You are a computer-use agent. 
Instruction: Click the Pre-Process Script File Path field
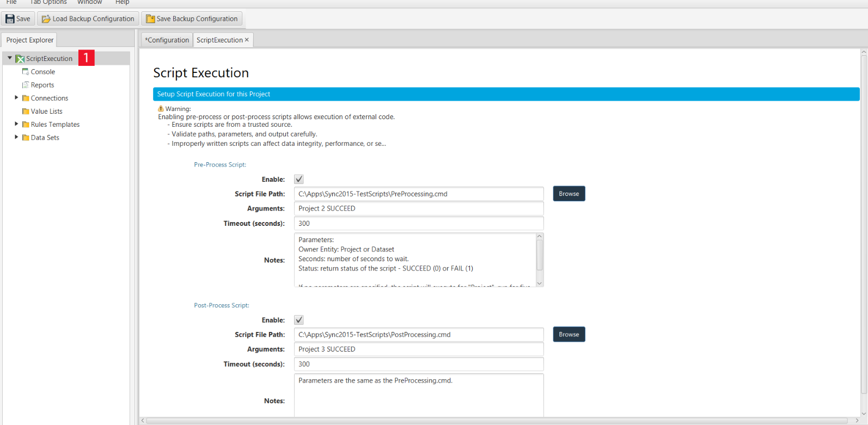click(x=419, y=194)
